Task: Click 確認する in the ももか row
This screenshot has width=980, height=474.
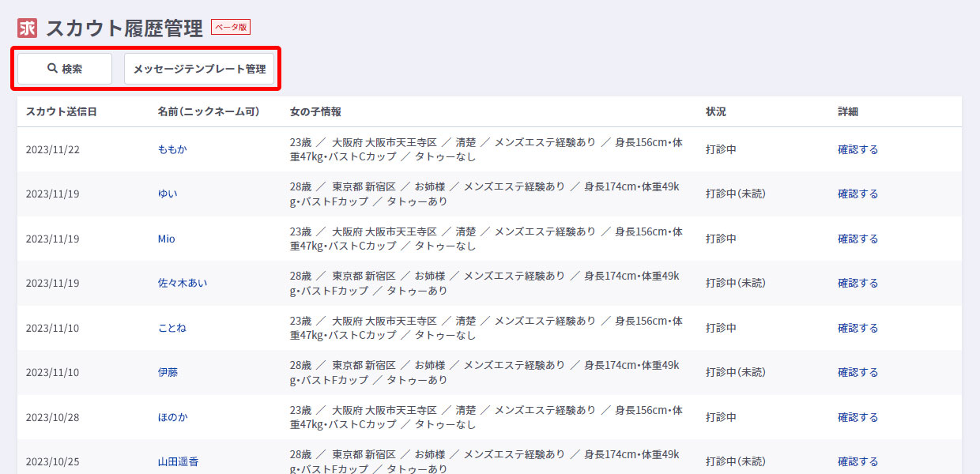Action: click(x=857, y=149)
